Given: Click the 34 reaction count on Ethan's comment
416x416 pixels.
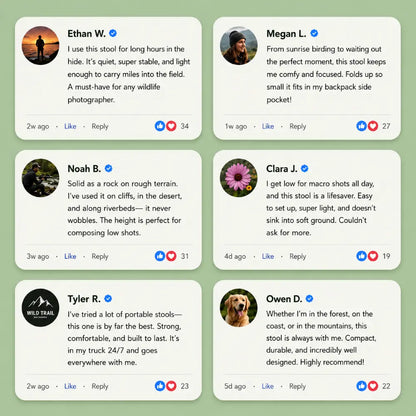Looking at the screenshot, I should 185,126.
